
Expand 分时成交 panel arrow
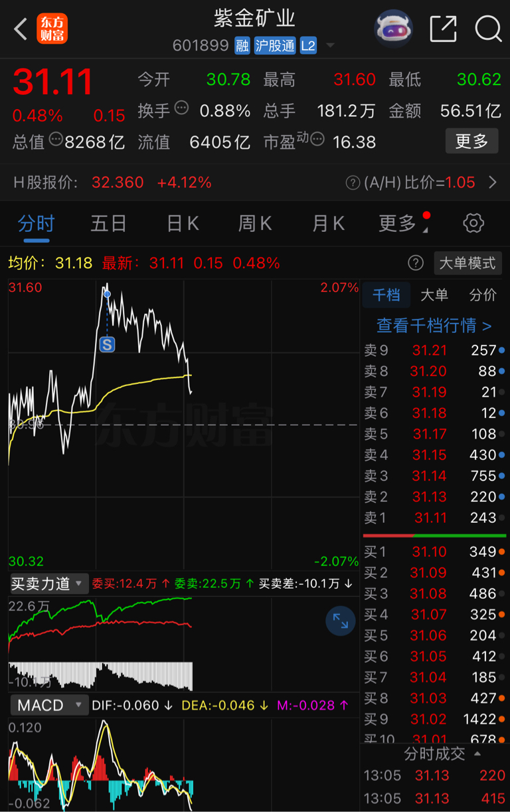coord(478,754)
